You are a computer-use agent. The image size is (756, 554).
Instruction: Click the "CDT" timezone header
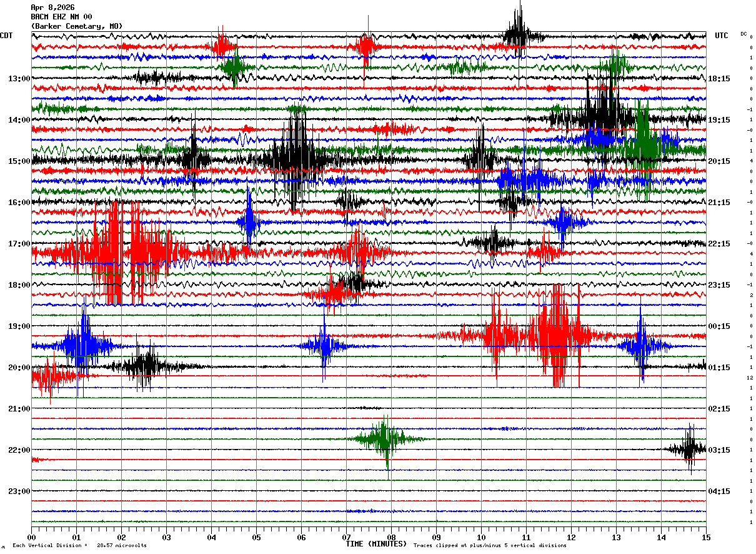tap(6, 36)
